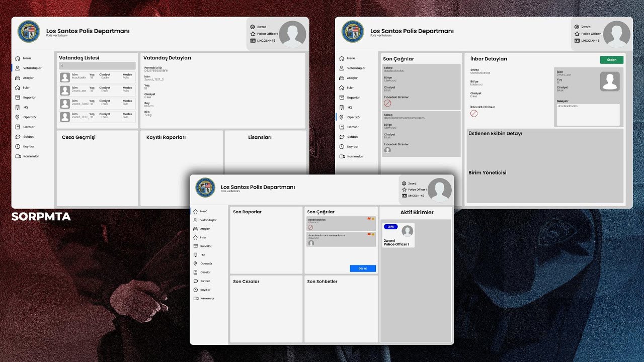Screen dimensions: 644x362
Task: Select the citizen row named 2word_TEST_
Action: coord(97,117)
